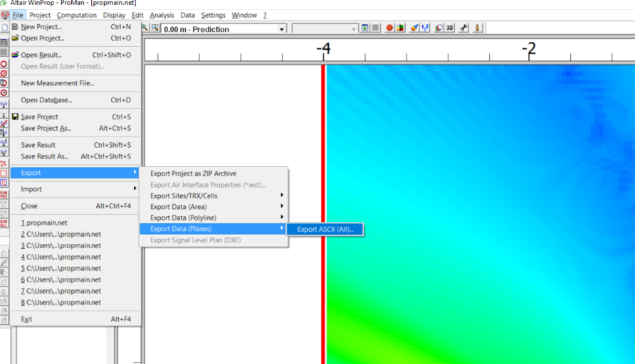The width and height of the screenshot is (635, 364).
Task: Open the Project menu
Action: pyautogui.click(x=40, y=15)
